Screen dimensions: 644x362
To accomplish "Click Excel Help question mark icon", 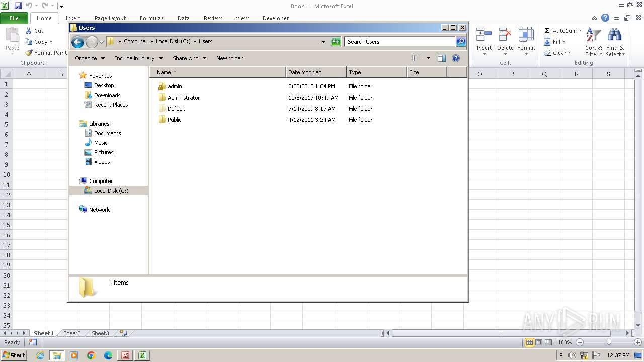I will [605, 18].
